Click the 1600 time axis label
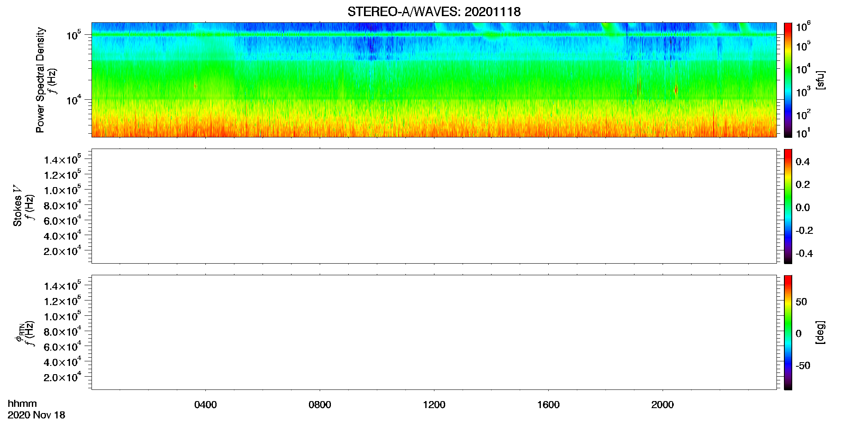868x447 pixels. (x=548, y=405)
